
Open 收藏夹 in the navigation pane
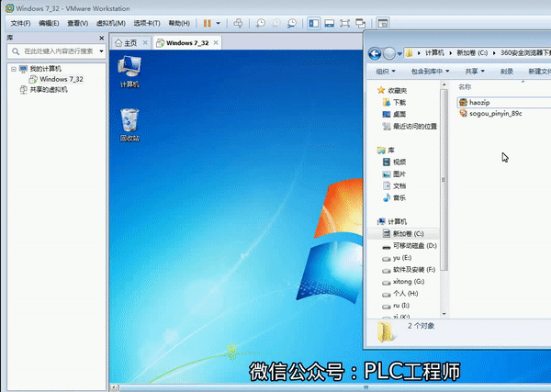click(x=397, y=91)
